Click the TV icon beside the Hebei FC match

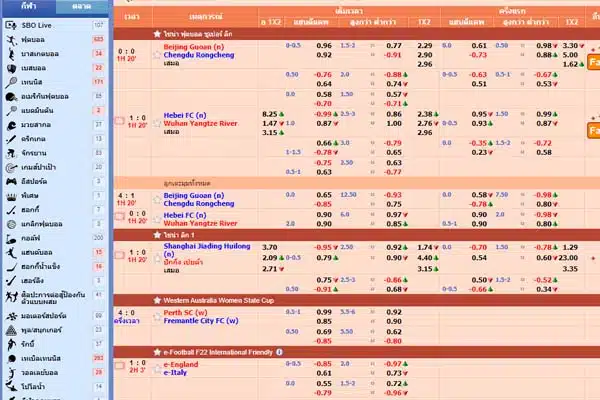click(120, 121)
